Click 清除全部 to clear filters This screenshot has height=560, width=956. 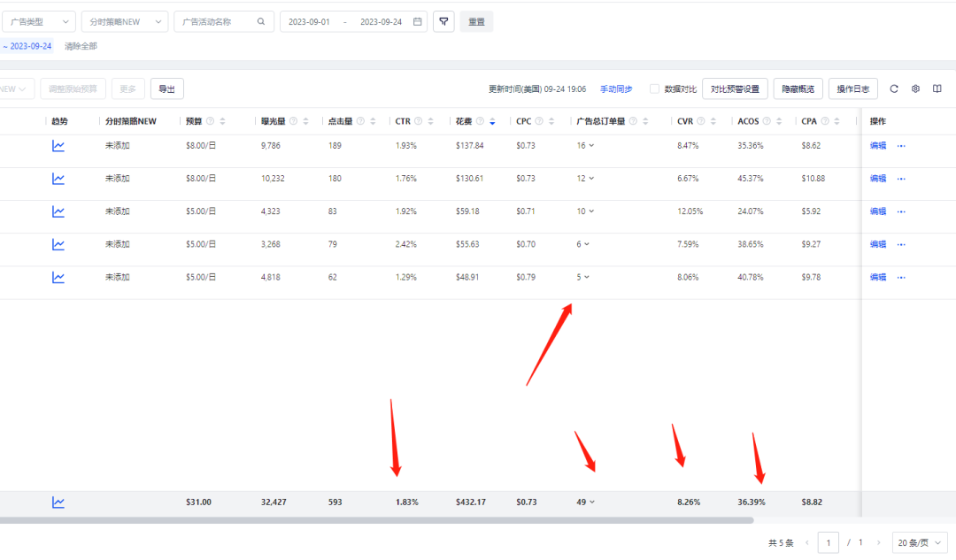[81, 46]
